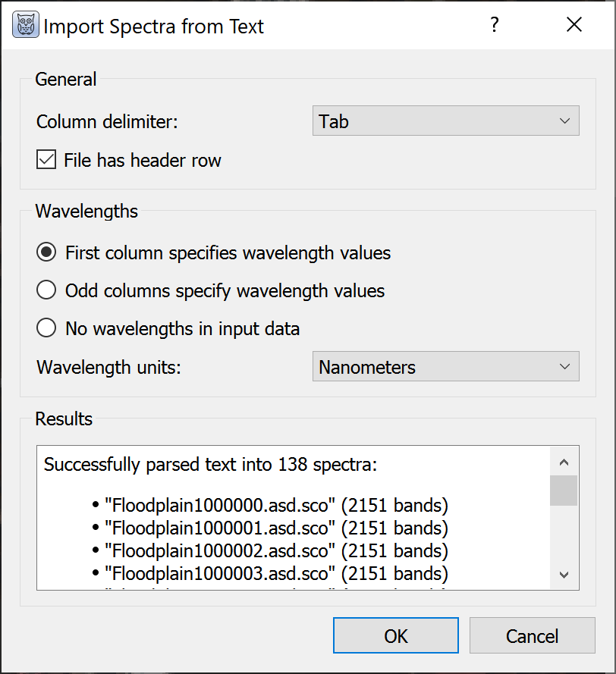The width and height of the screenshot is (616, 674).
Task: Confirm the import with OK
Action: click(x=395, y=635)
